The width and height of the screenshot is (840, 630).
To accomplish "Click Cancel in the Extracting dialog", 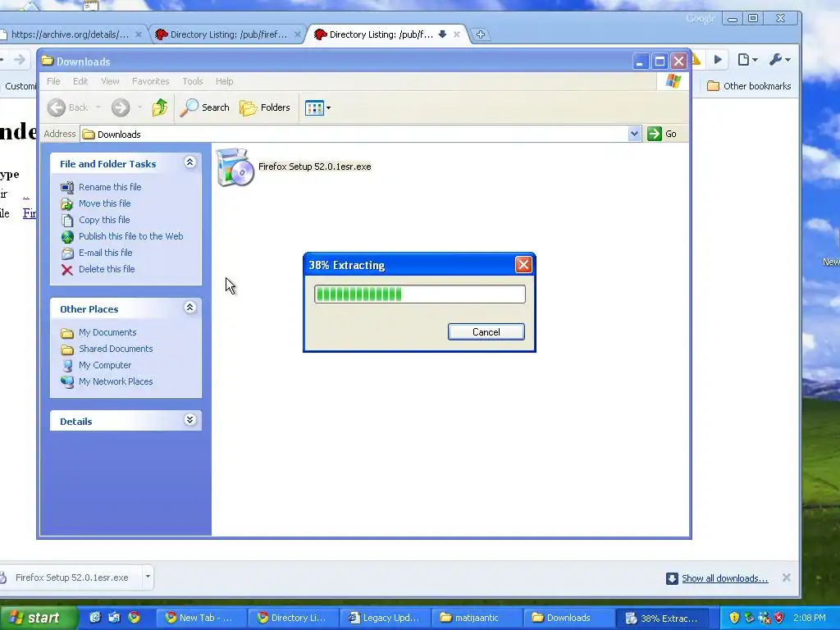I will pyautogui.click(x=486, y=332).
